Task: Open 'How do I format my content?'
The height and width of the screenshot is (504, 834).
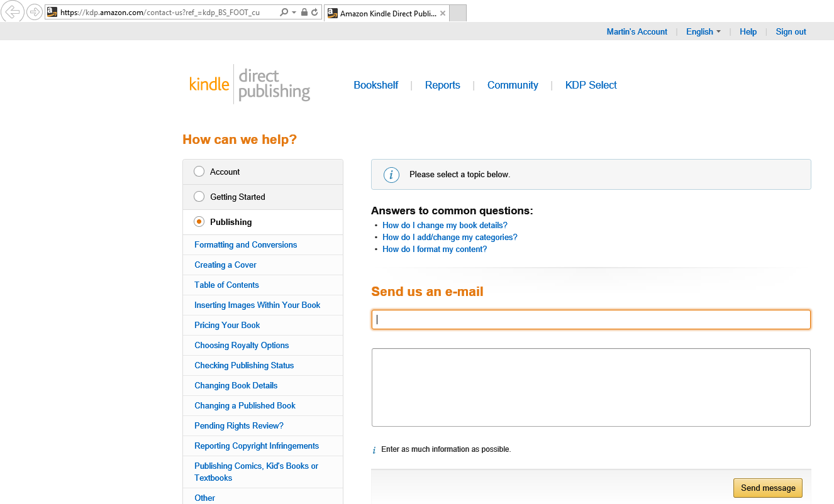Action: coord(435,249)
